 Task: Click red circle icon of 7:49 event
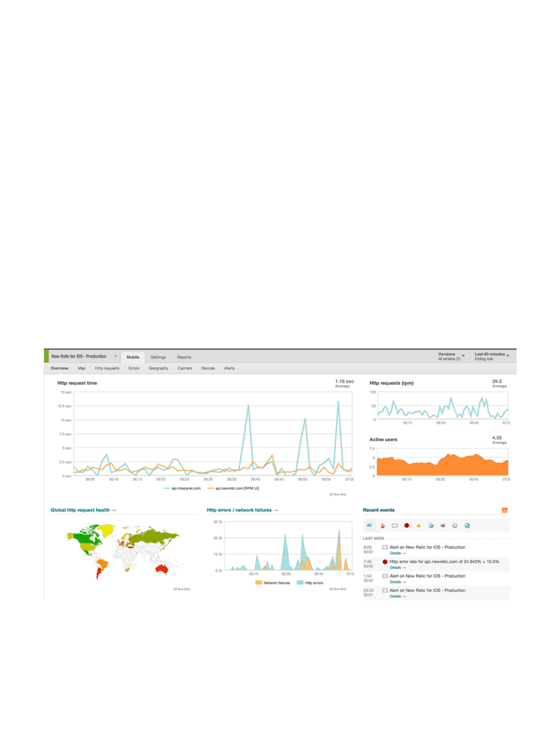point(385,562)
